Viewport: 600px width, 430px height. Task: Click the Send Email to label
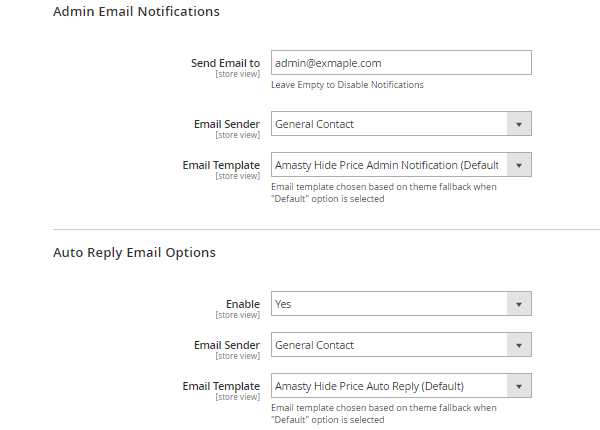click(x=225, y=63)
